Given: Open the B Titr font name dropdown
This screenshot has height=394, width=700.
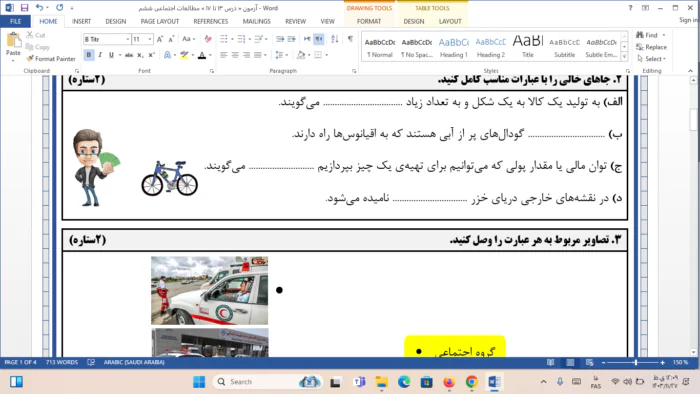Looking at the screenshot, I should click(127, 39).
